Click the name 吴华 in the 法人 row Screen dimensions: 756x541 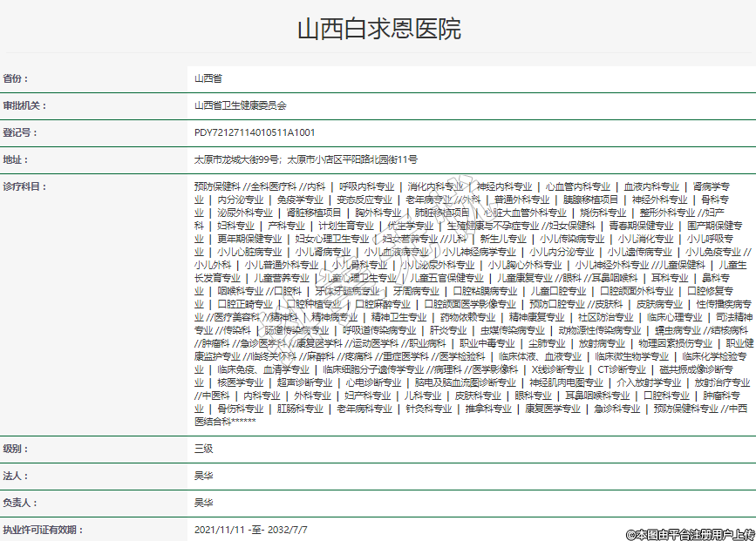[203, 476]
